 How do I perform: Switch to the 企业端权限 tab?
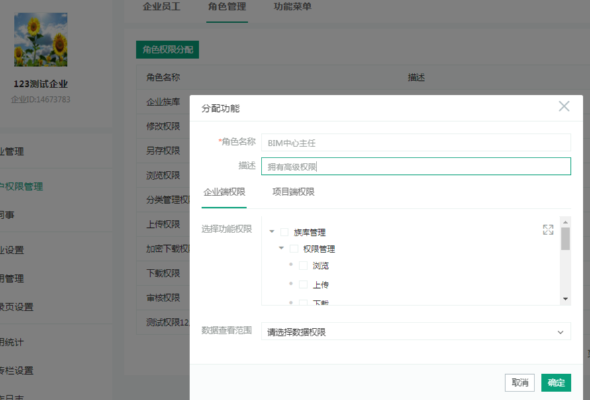pos(224,192)
